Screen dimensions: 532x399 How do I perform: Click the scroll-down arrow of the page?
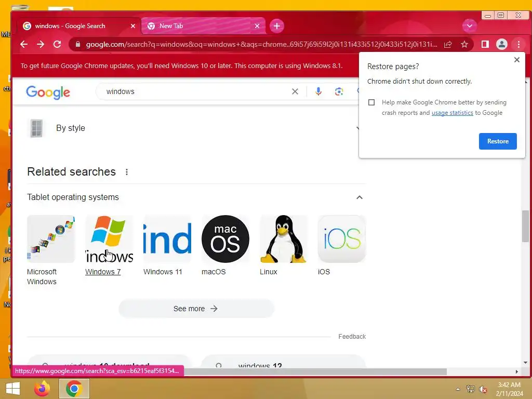coord(525,363)
